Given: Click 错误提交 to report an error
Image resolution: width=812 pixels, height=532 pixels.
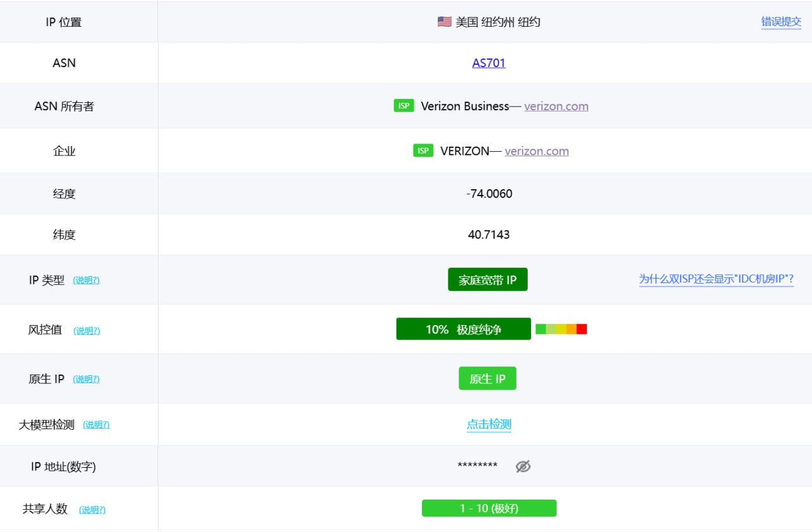Looking at the screenshot, I should [781, 21].
